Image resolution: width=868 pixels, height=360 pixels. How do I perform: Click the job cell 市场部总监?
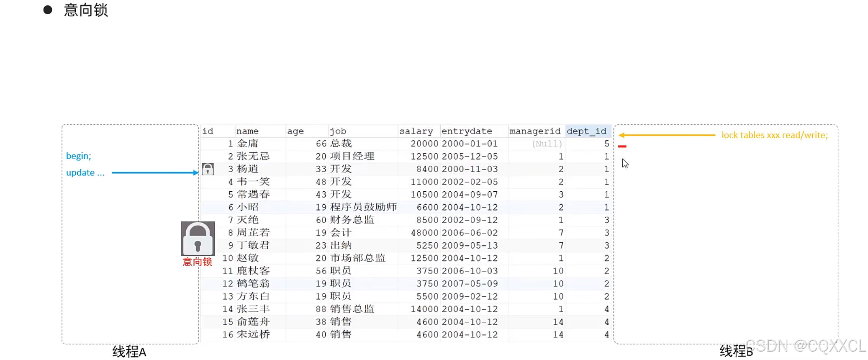358,258
